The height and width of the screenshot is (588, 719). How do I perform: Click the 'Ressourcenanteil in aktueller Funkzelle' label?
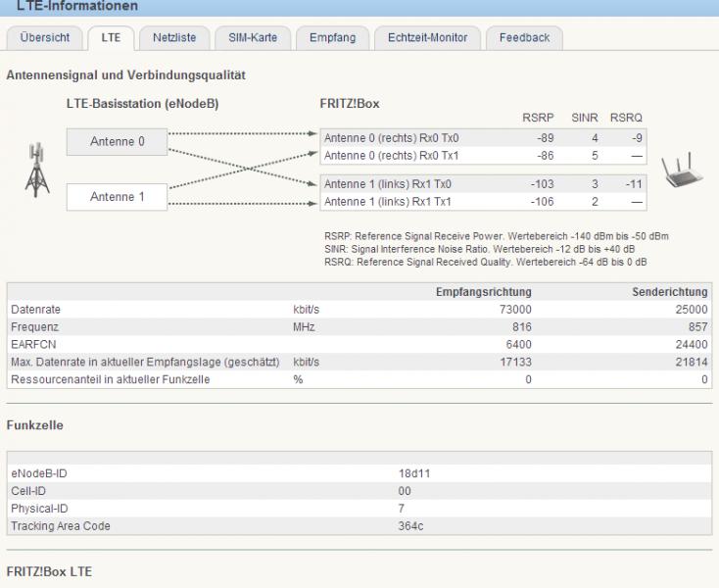coord(111,379)
